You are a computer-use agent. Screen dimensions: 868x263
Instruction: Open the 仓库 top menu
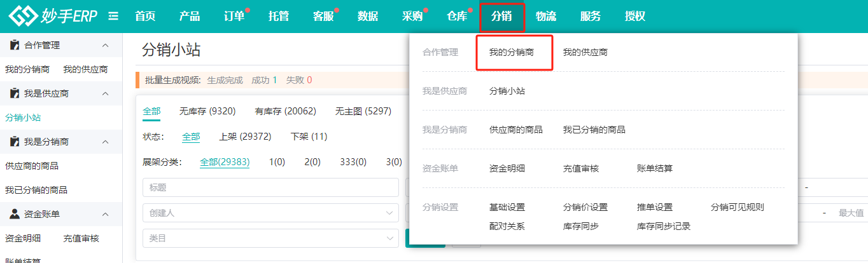pyautogui.click(x=457, y=17)
